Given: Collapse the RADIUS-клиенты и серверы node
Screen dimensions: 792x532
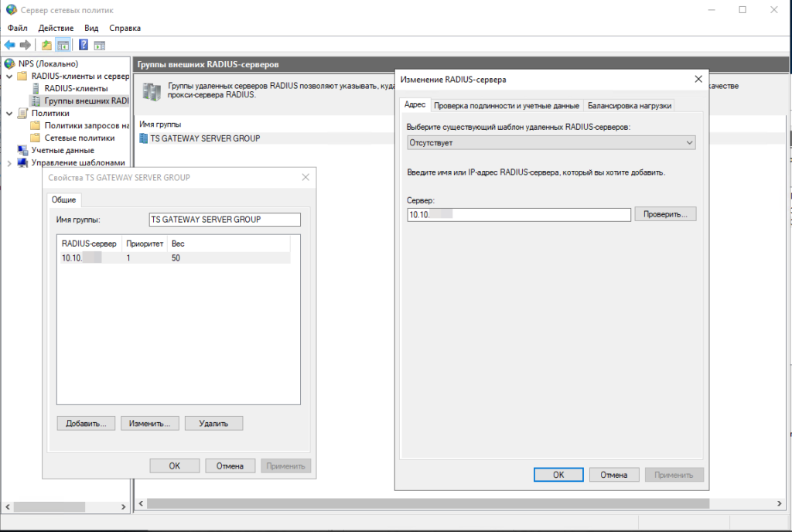Looking at the screenshot, I should tap(9, 76).
